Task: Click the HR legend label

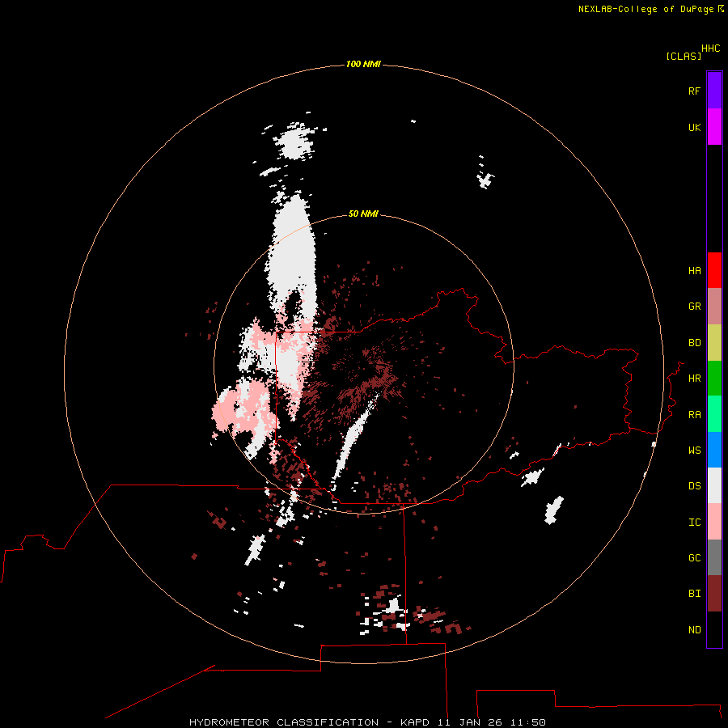Action: 694,379
